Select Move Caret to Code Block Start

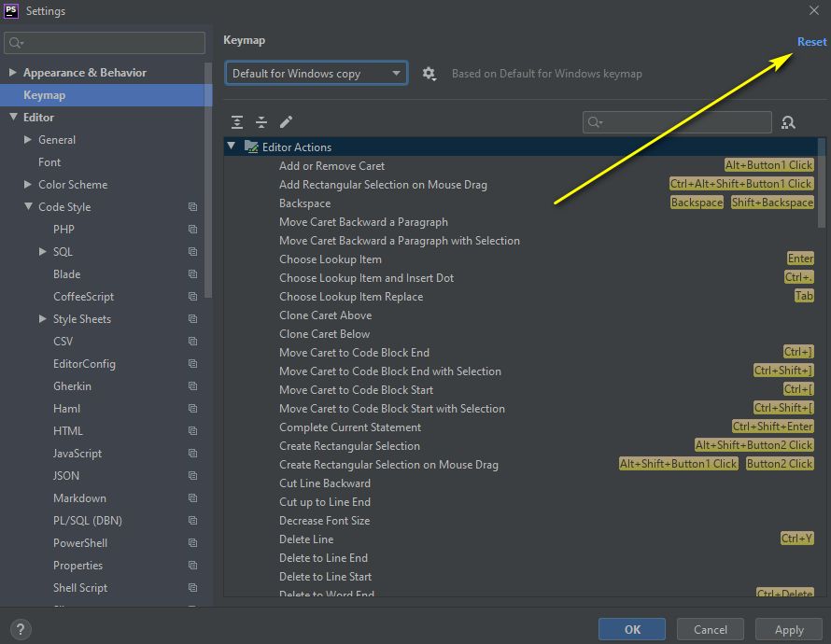(x=519, y=390)
